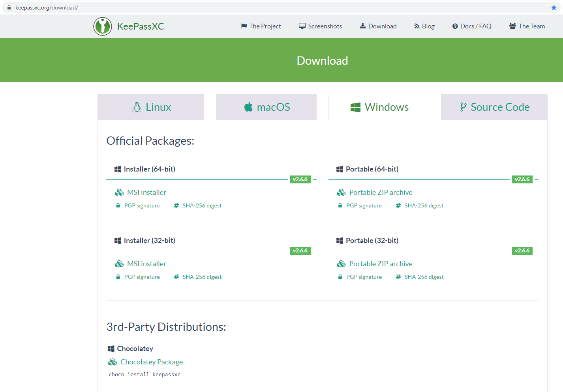Click lock icon under Portable 32-bit

[340, 277]
